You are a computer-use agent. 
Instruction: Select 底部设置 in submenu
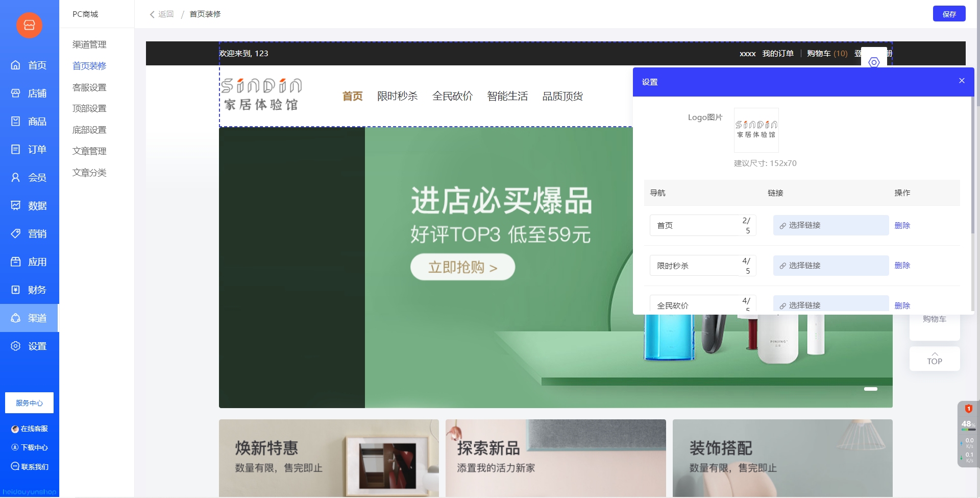[89, 130]
